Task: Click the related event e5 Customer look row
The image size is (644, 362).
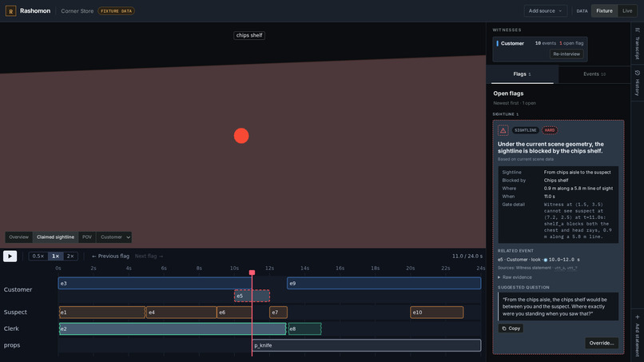Action: tap(539, 260)
